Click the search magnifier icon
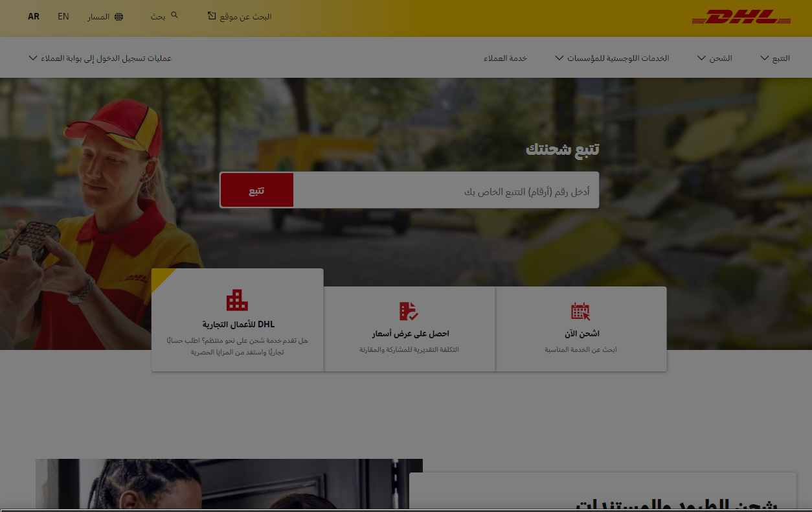812x512 pixels. tap(174, 14)
